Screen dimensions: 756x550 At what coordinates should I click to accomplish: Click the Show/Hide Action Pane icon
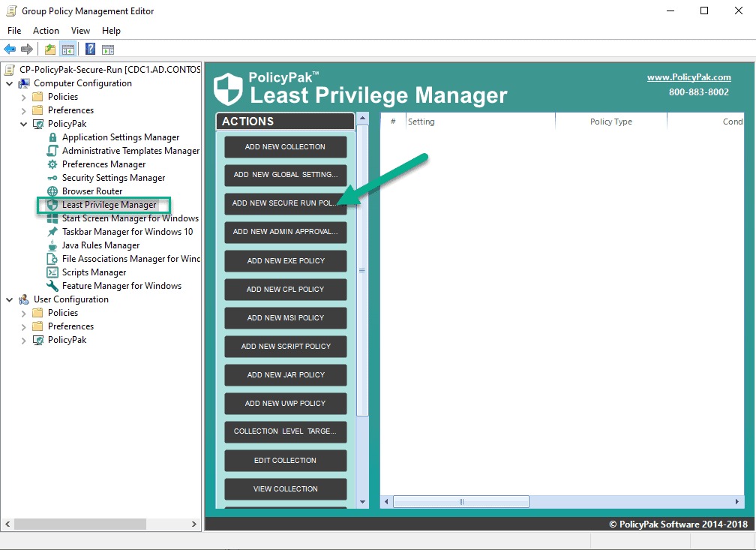point(108,49)
